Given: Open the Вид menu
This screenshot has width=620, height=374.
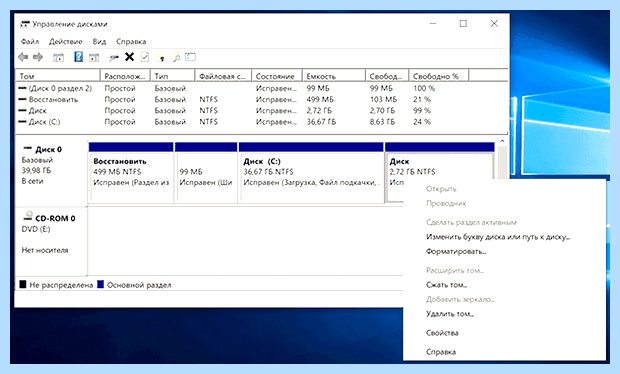Looking at the screenshot, I should point(99,42).
